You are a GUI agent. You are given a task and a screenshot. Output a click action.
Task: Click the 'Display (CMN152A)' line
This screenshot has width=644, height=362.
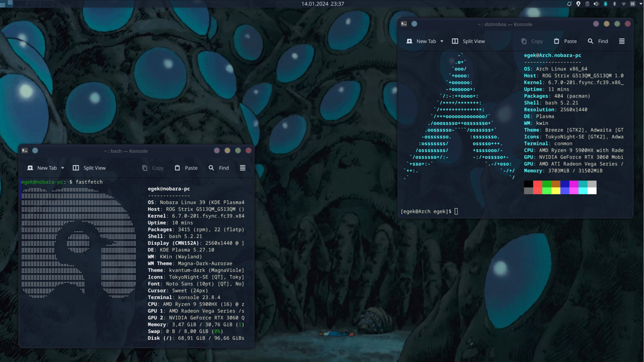pyautogui.click(x=196, y=243)
